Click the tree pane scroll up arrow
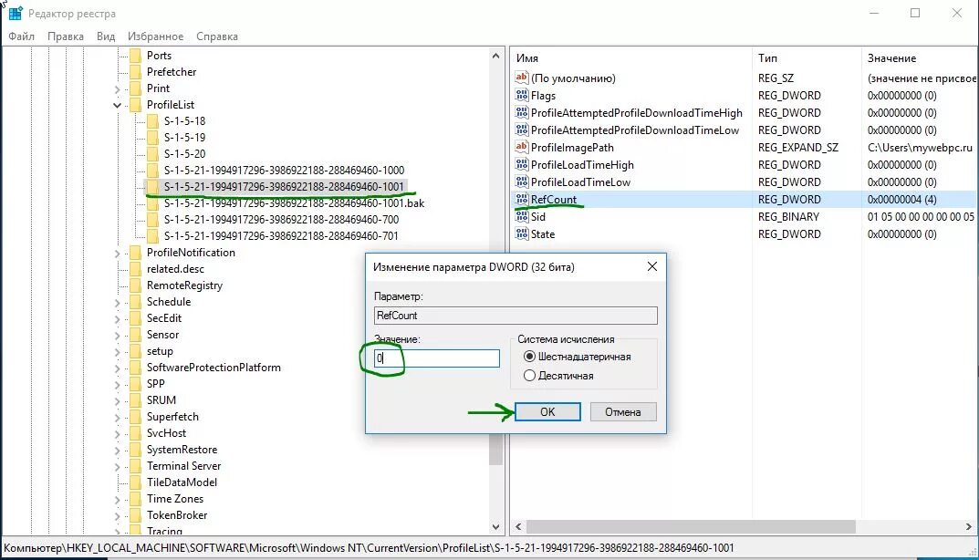This screenshot has width=979, height=560. [x=495, y=56]
